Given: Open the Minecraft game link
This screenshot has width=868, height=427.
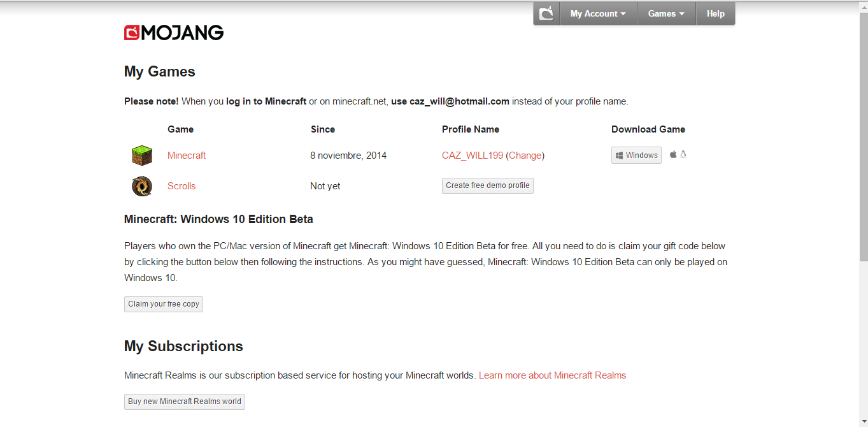Looking at the screenshot, I should [187, 156].
